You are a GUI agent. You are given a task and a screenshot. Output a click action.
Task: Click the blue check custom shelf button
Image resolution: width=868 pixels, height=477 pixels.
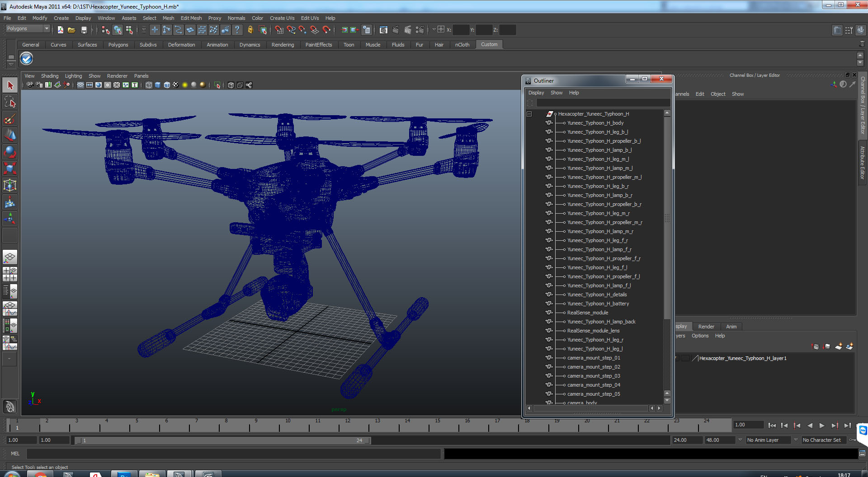pyautogui.click(x=27, y=59)
